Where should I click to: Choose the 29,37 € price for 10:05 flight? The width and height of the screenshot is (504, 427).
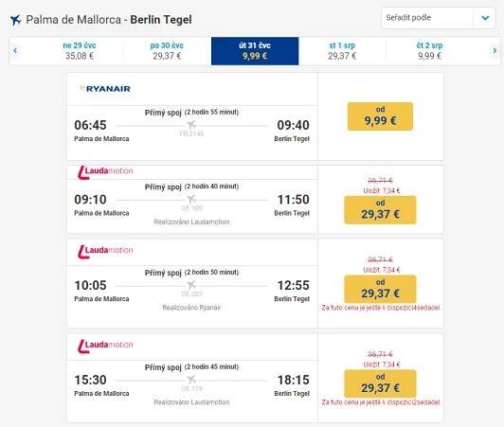380,289
